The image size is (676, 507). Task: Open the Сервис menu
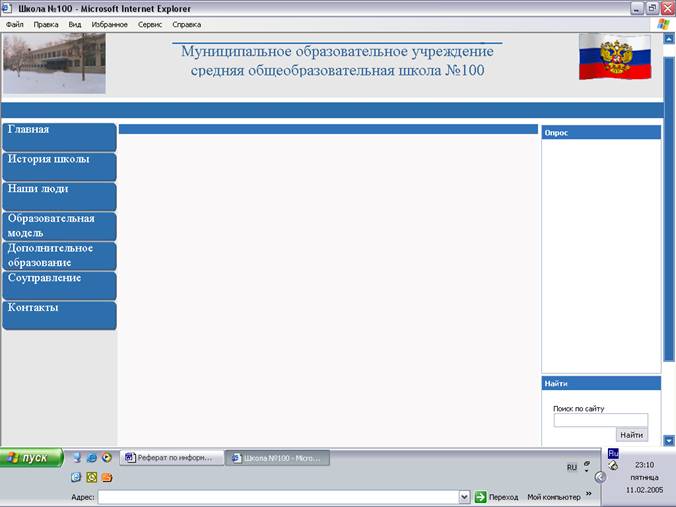[150, 24]
